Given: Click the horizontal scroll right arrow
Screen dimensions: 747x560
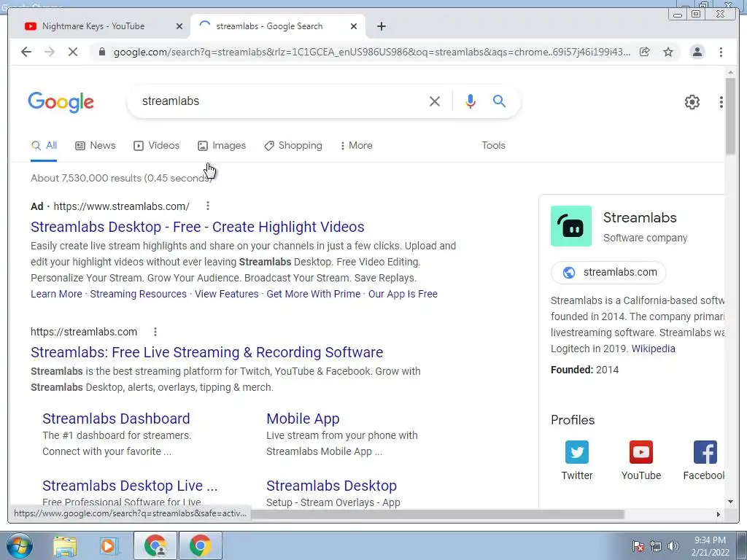Looking at the screenshot, I should pyautogui.click(x=719, y=514).
